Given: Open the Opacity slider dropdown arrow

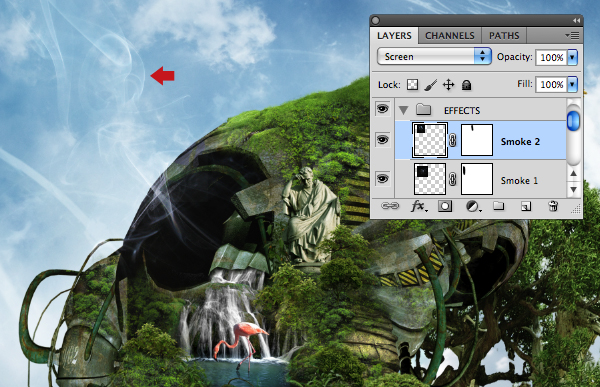Looking at the screenshot, I should [x=572, y=57].
